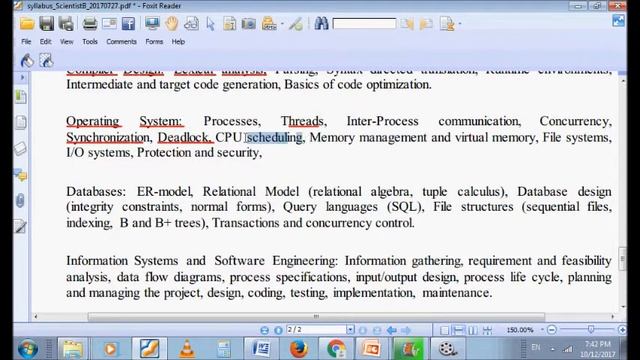Click the Email envelope toolbar icon
This screenshot has width=640, height=360.
(109, 24)
